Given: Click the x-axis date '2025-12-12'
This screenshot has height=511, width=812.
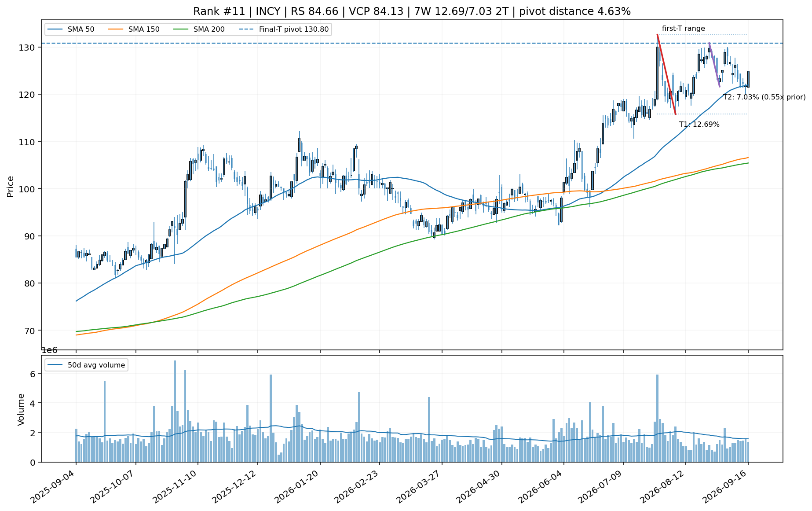Looking at the screenshot, I should (235, 487).
